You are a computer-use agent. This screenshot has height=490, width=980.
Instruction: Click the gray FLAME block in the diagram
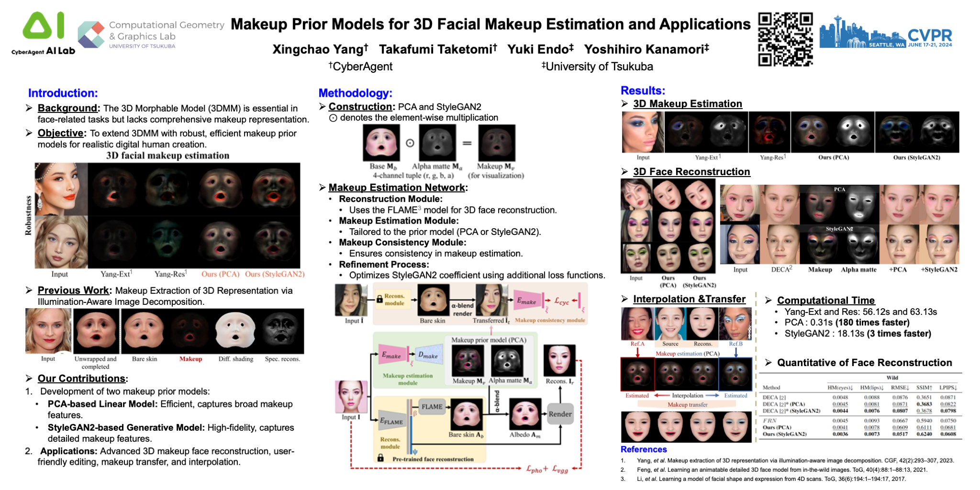tap(432, 407)
